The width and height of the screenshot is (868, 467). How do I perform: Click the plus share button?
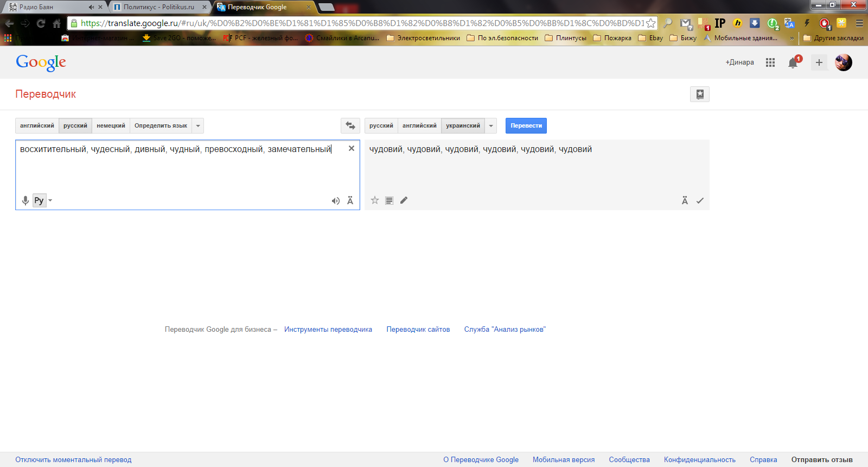819,62
